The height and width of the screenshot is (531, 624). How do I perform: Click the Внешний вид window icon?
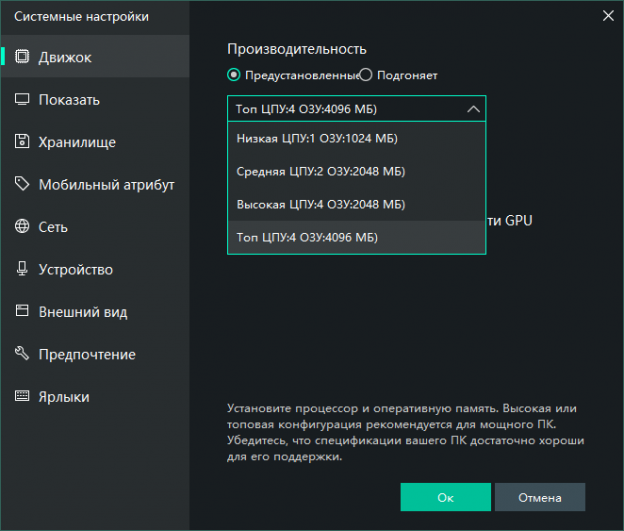coord(22,312)
